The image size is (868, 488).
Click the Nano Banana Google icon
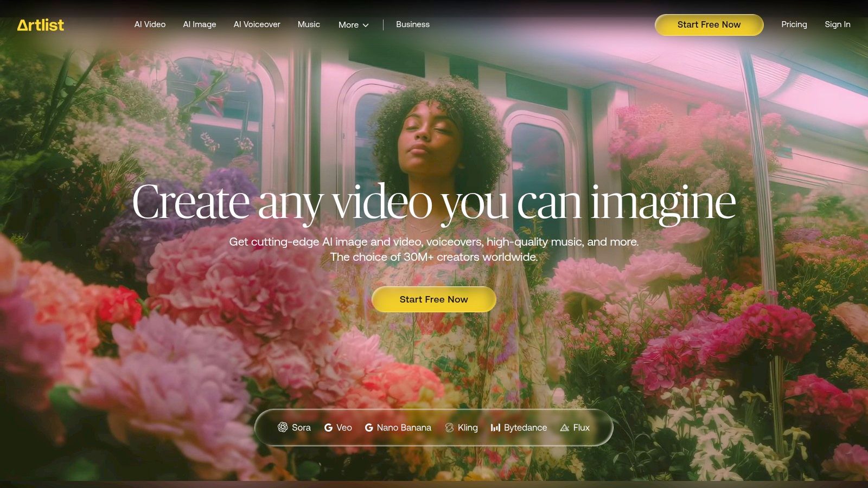[x=369, y=428]
